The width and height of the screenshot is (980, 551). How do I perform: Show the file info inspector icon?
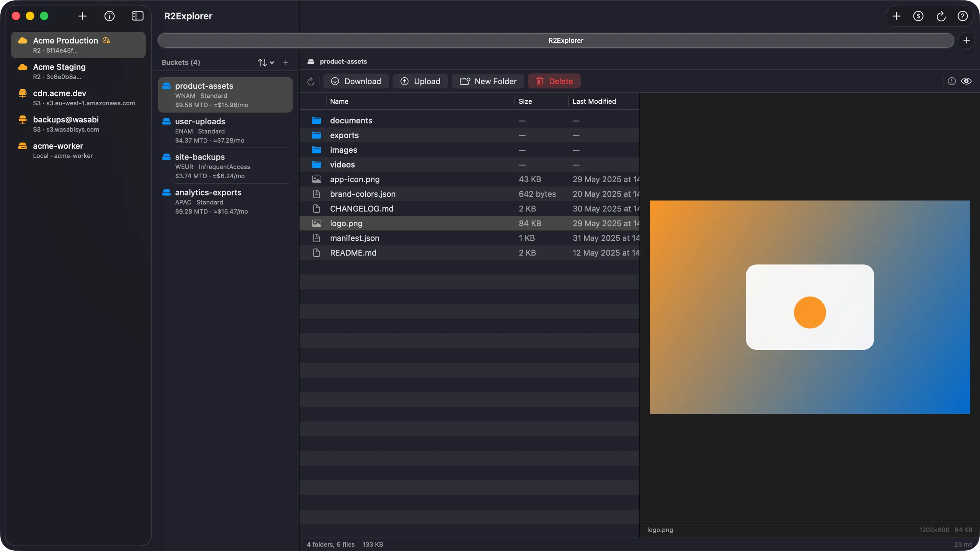tap(952, 81)
